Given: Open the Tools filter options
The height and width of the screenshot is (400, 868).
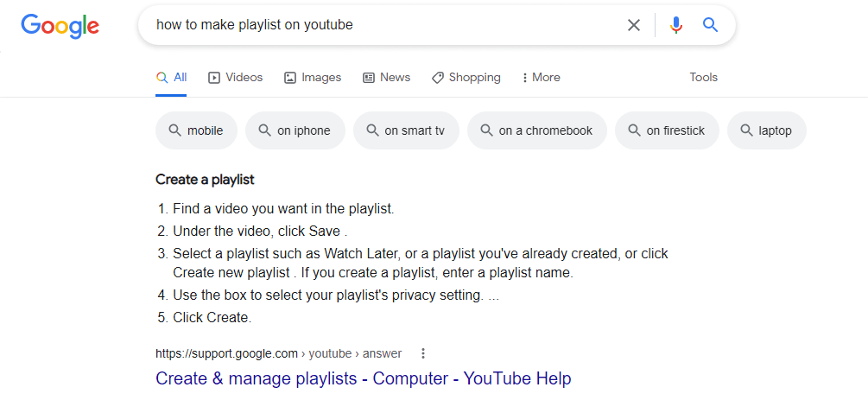Looking at the screenshot, I should pos(704,78).
